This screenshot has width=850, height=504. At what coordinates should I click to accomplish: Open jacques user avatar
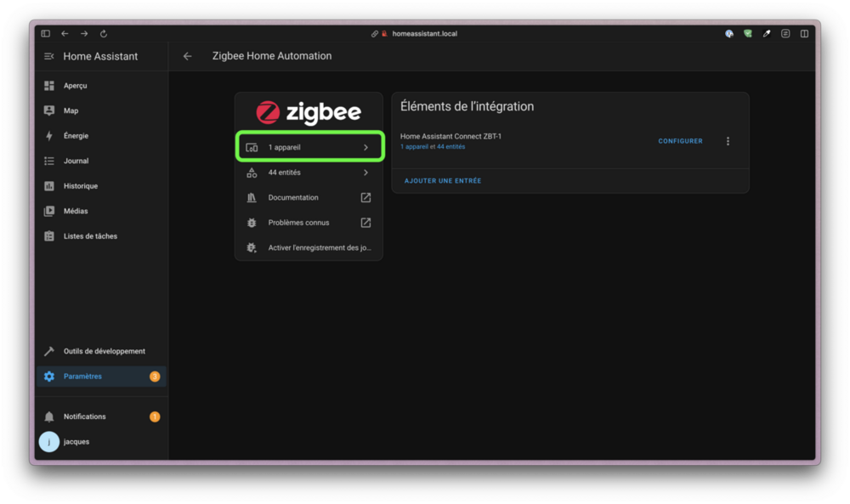(x=49, y=442)
